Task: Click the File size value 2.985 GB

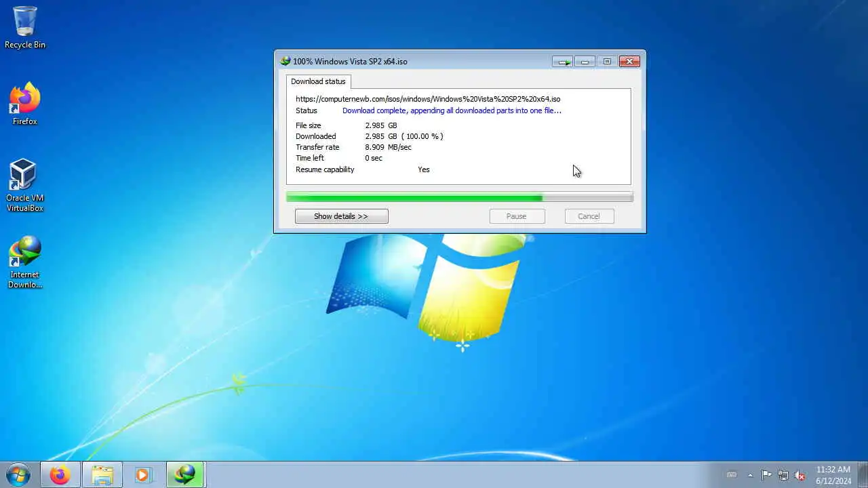Action: tap(381, 125)
